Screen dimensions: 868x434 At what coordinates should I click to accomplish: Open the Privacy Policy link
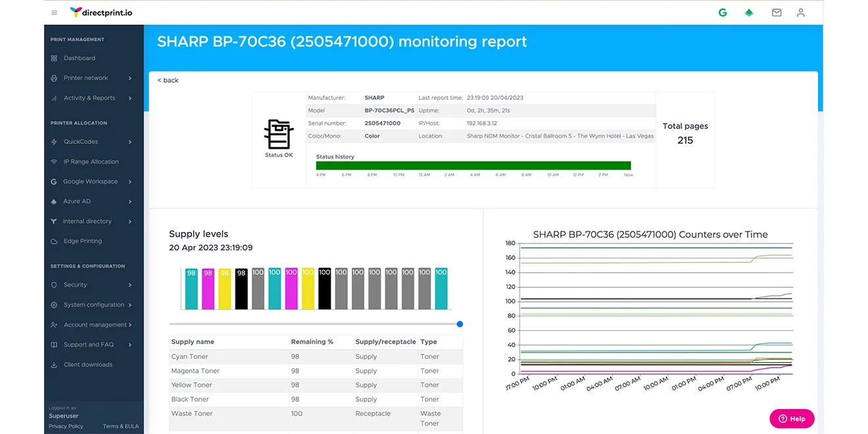click(66, 426)
